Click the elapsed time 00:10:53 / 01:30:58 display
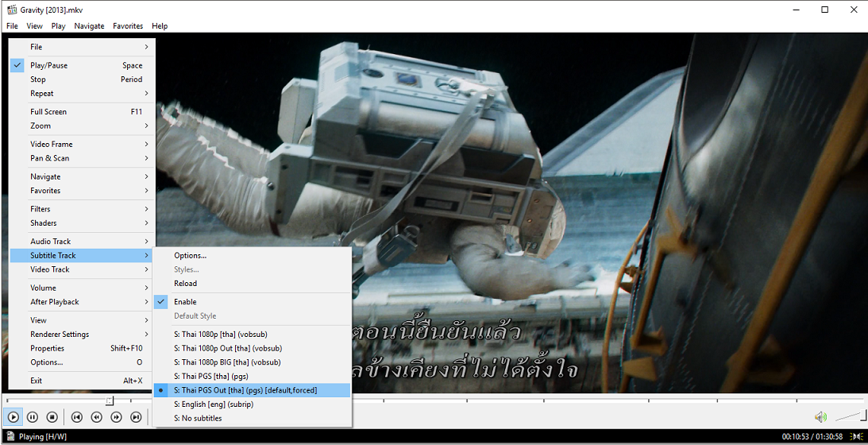The width and height of the screenshot is (868, 445). (812, 437)
